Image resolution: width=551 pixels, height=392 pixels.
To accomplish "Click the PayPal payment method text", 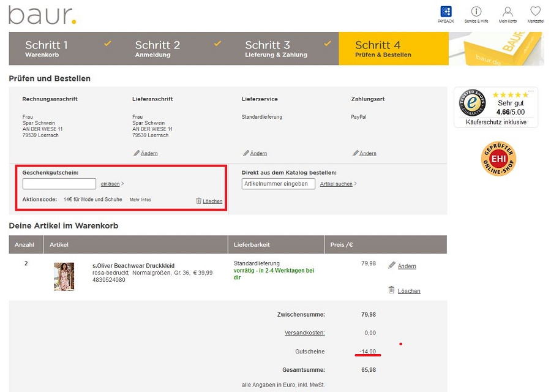I will pyautogui.click(x=359, y=117).
